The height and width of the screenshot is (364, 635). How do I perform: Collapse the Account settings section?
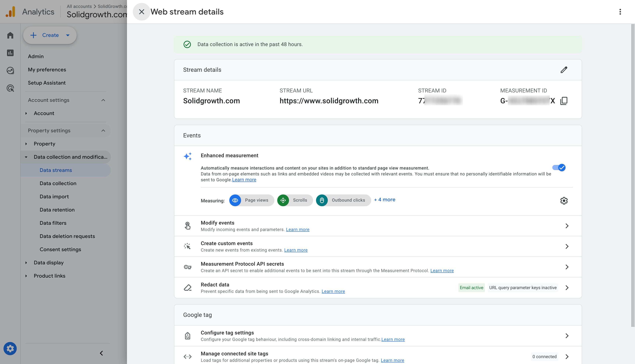point(103,100)
